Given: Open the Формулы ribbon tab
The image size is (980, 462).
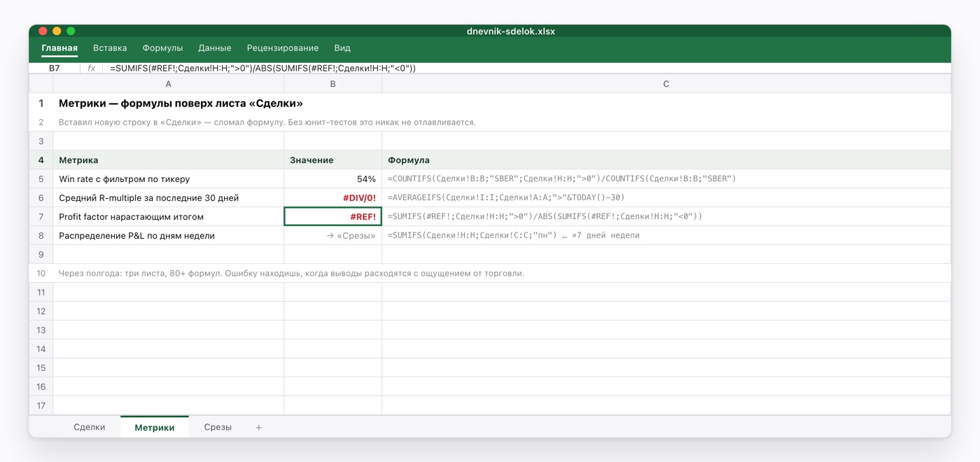Looking at the screenshot, I should tap(162, 48).
